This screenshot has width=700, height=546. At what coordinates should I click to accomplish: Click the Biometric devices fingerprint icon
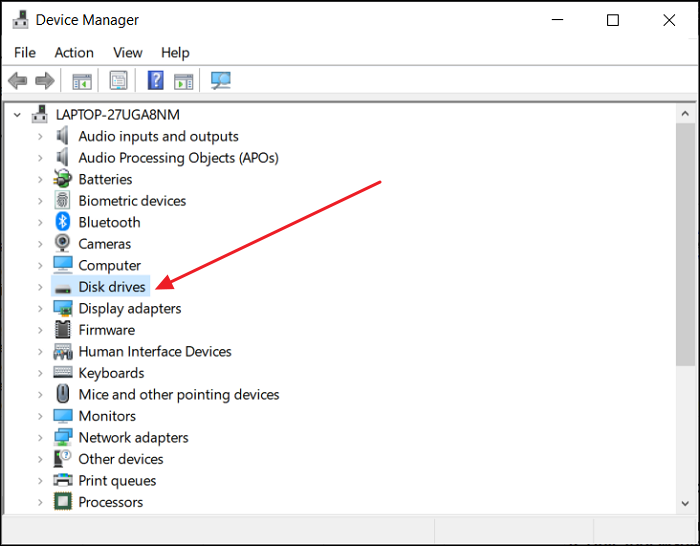pos(63,201)
